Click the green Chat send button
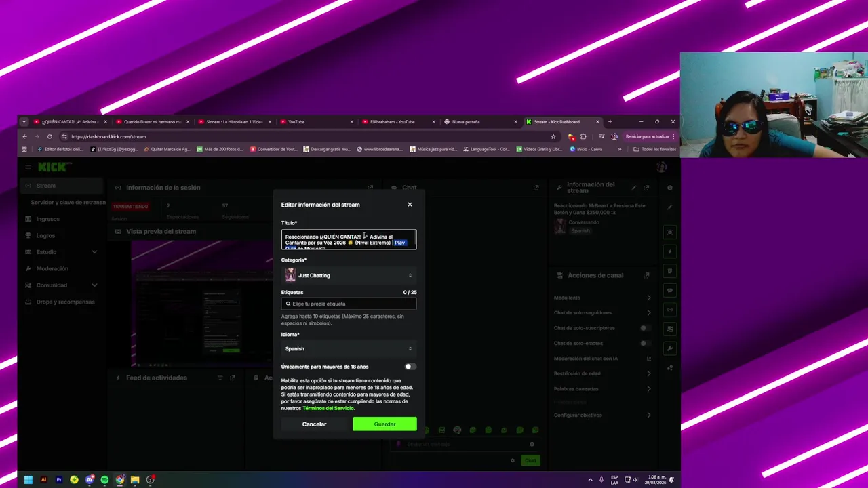The image size is (868, 488). click(x=530, y=460)
